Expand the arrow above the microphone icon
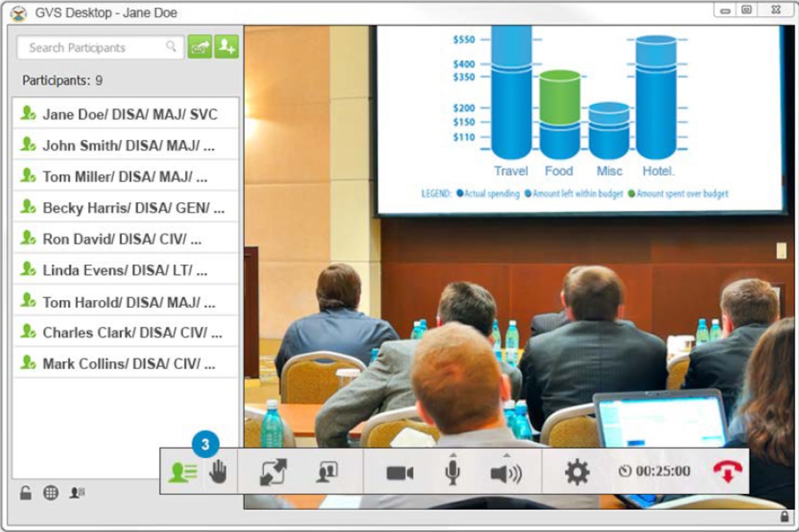The width and height of the screenshot is (799, 532). point(453,455)
